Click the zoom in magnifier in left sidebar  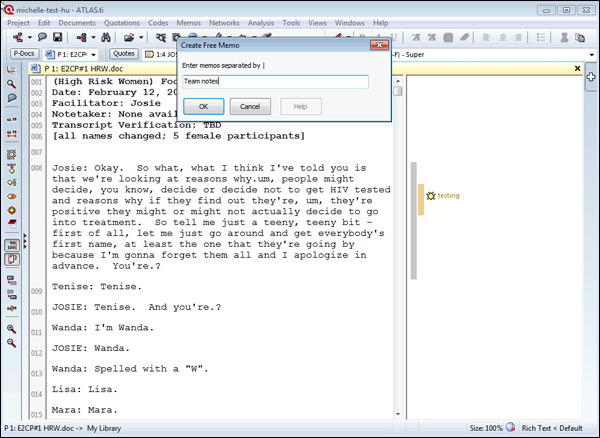(x=11, y=328)
